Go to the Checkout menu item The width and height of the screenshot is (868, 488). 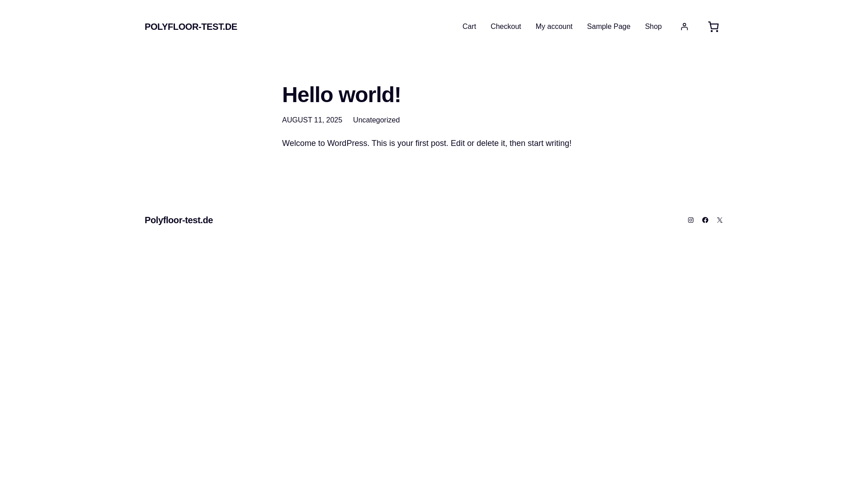pos(505,27)
